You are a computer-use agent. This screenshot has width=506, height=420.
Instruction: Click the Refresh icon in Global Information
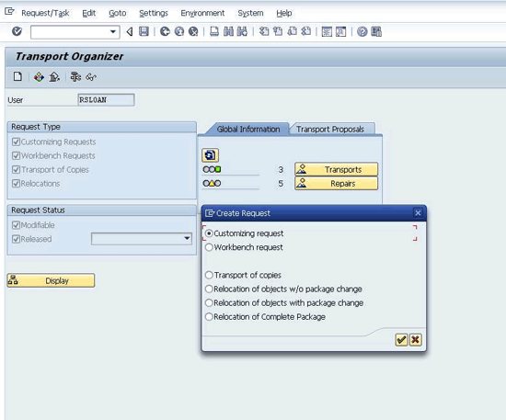pyautogui.click(x=210, y=155)
